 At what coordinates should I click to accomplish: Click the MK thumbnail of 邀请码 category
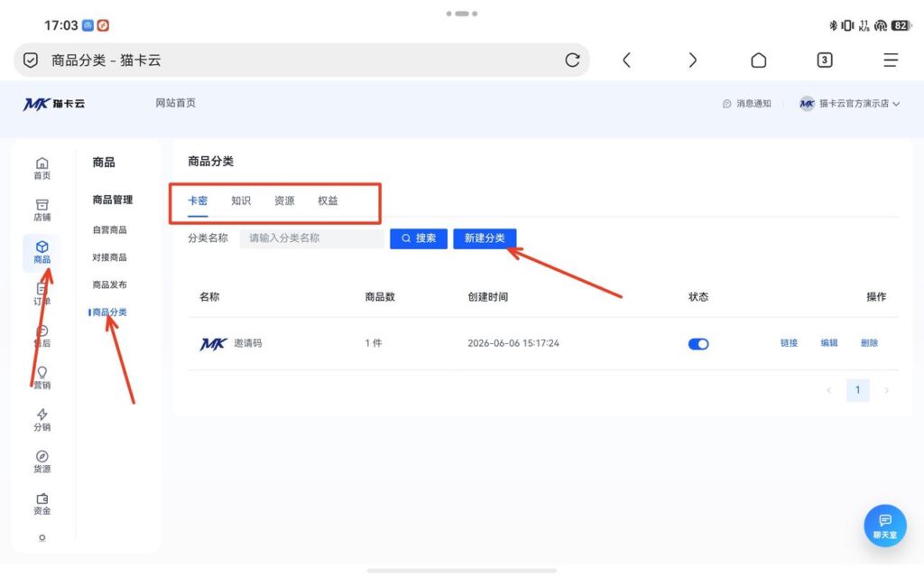(213, 343)
